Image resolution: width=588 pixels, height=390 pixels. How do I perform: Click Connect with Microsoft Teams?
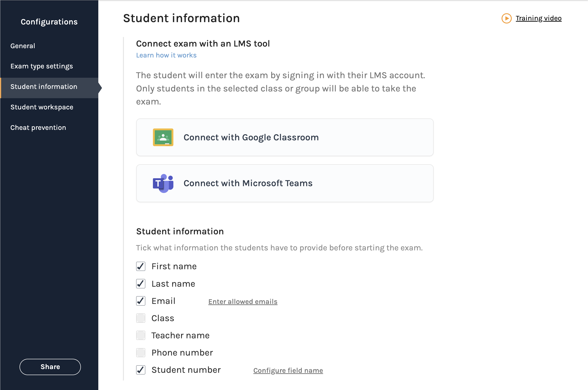pos(248,183)
